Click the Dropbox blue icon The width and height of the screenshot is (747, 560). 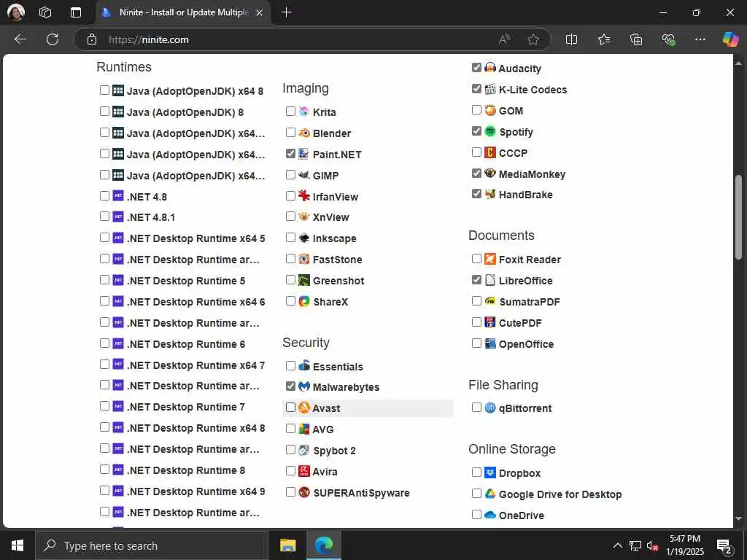(490, 472)
